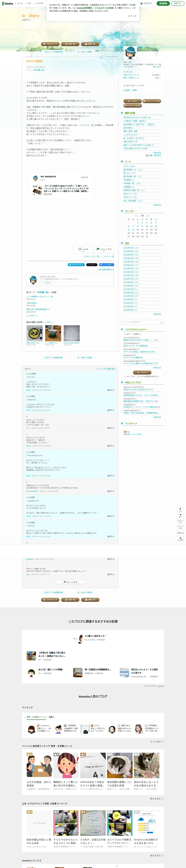The image size is (186, 868).
Task: Open hashtag #志望校
Action: click(x=127, y=90)
